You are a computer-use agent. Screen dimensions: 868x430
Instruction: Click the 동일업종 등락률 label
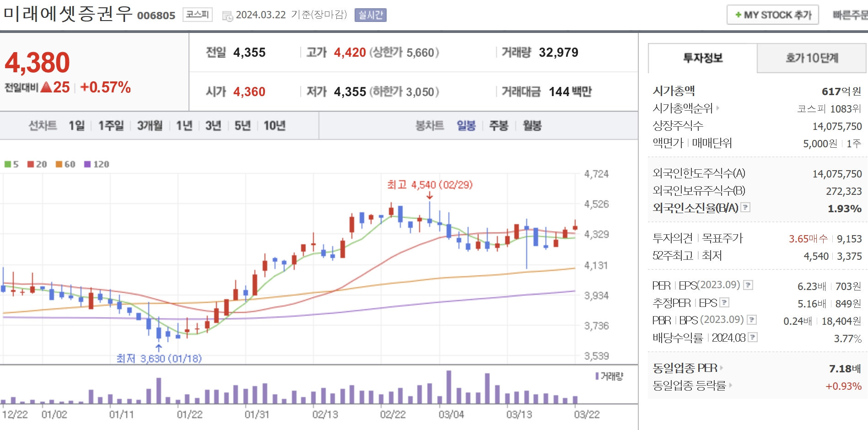point(690,386)
